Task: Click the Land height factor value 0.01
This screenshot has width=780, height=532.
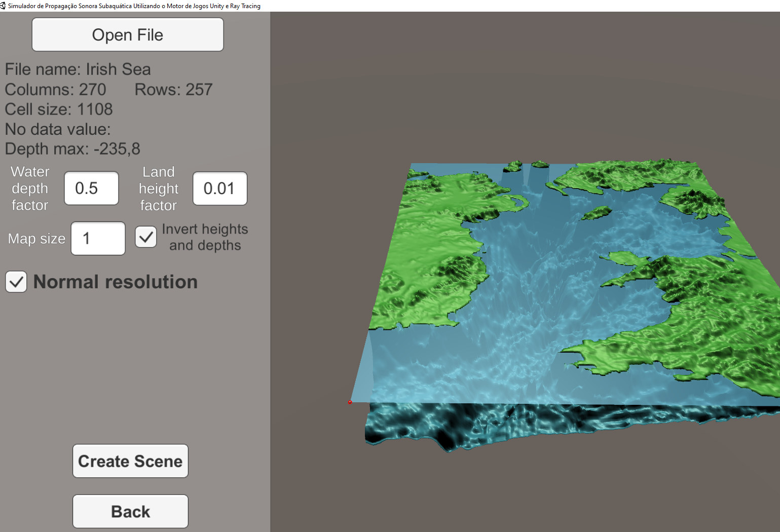Action: 219,188
